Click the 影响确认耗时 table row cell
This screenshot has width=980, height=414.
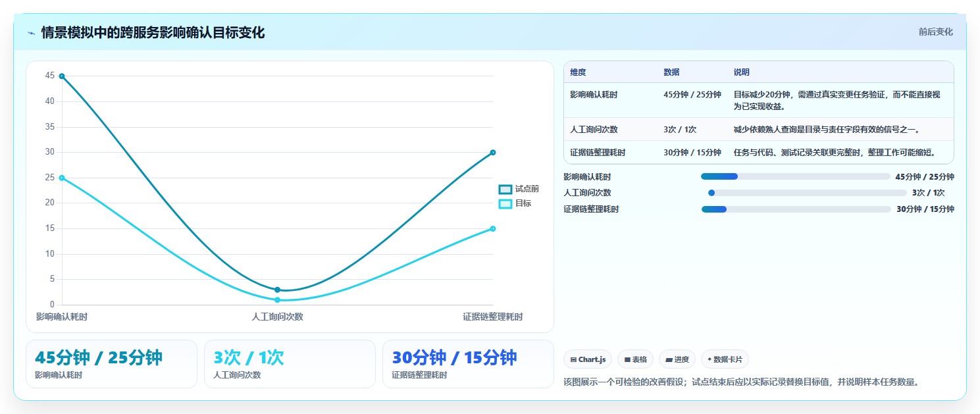(x=594, y=95)
